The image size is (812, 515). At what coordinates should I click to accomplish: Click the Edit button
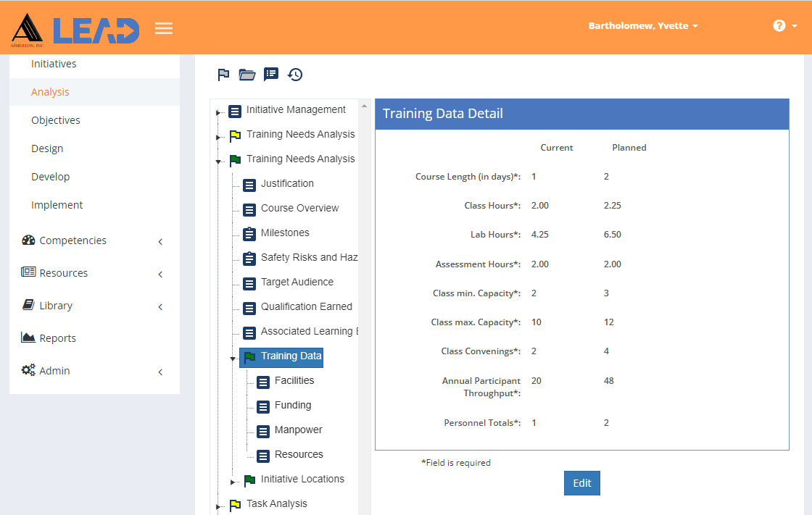[582, 483]
